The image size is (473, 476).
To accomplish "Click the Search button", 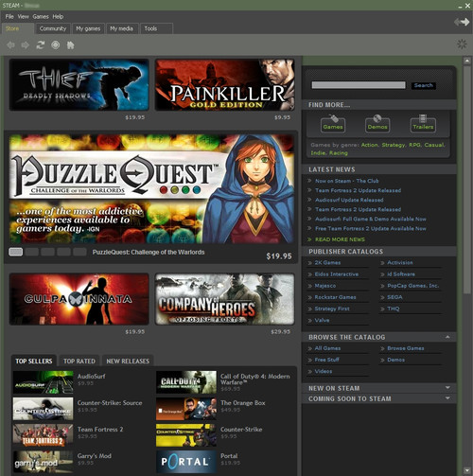I will click(423, 85).
